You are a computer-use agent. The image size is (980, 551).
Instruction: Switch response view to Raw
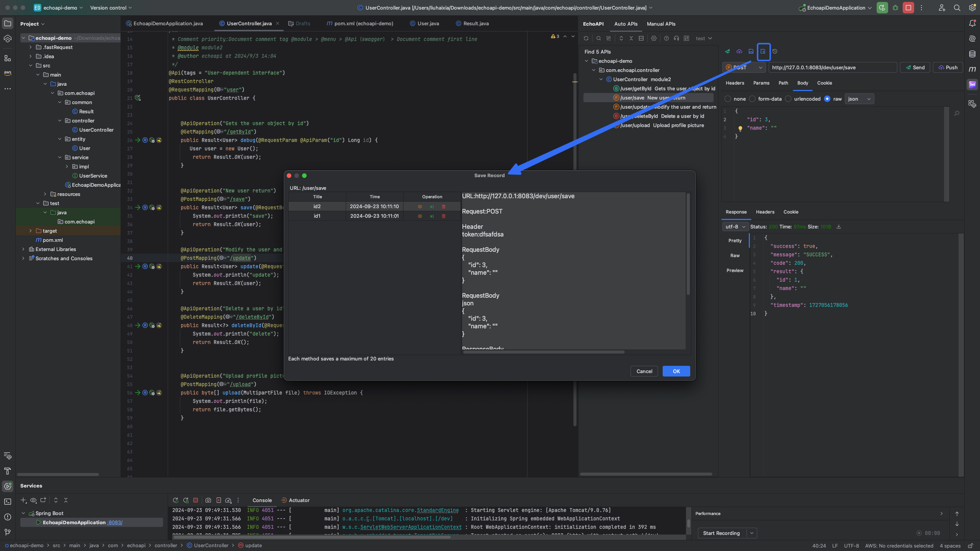pyautogui.click(x=735, y=256)
